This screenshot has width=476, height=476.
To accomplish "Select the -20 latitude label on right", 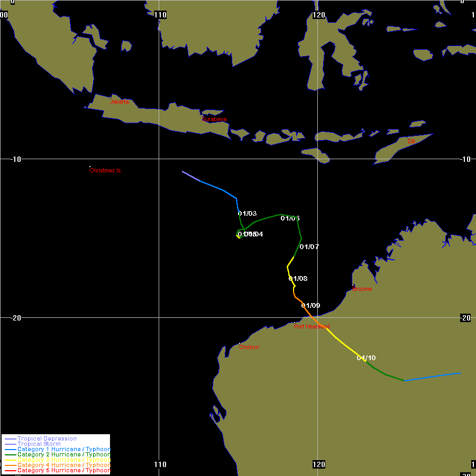I will click(464, 318).
